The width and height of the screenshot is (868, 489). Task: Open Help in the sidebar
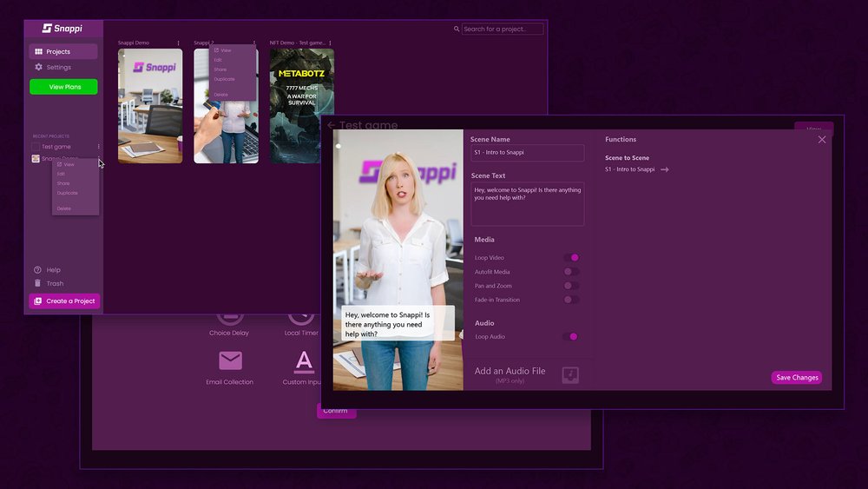pyautogui.click(x=48, y=270)
